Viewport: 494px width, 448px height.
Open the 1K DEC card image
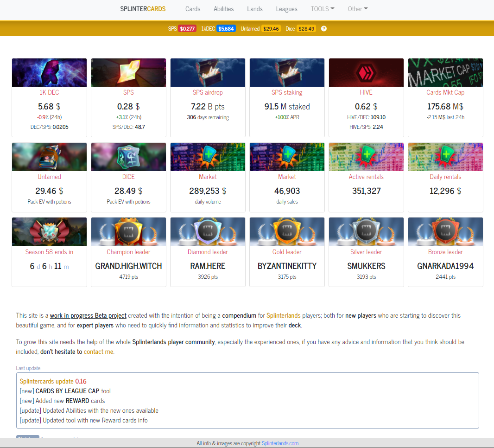click(49, 72)
